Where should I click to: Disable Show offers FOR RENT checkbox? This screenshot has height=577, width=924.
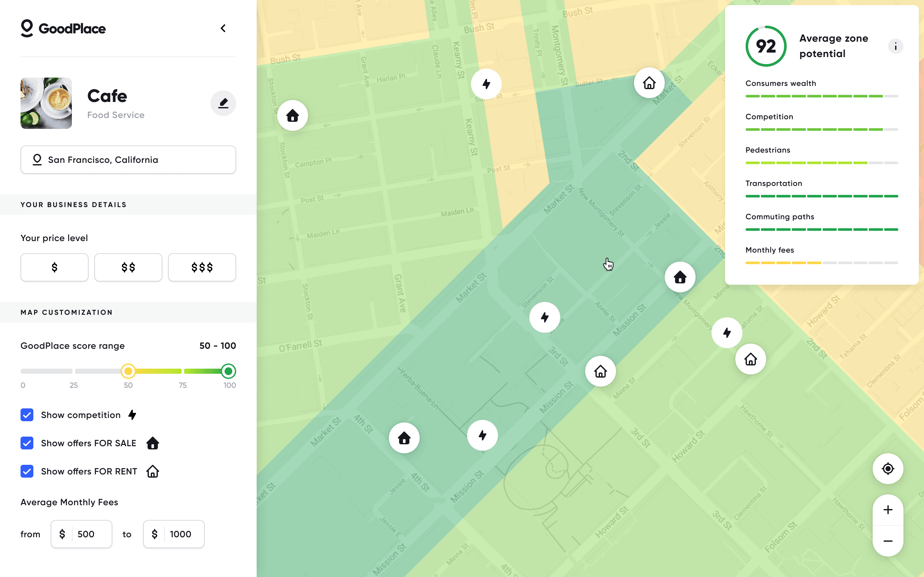point(27,471)
